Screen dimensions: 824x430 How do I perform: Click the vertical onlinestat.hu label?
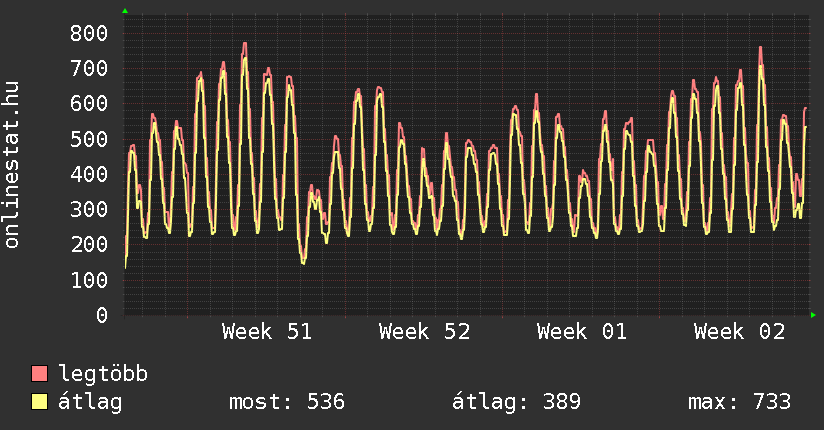(13, 167)
